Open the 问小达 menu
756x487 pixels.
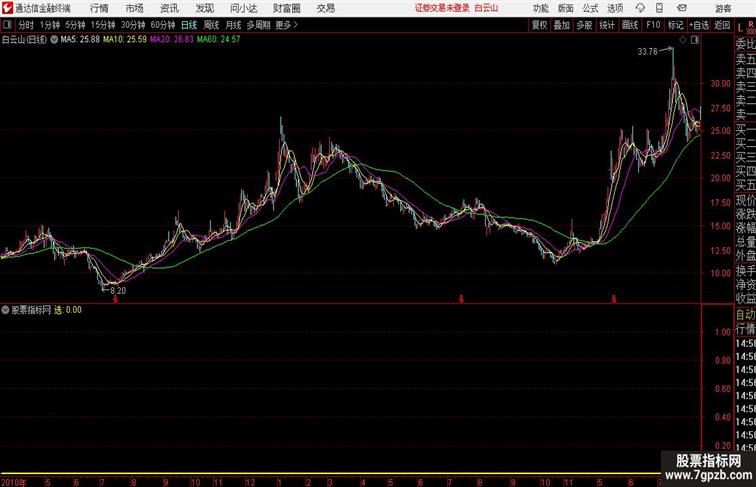(x=243, y=8)
